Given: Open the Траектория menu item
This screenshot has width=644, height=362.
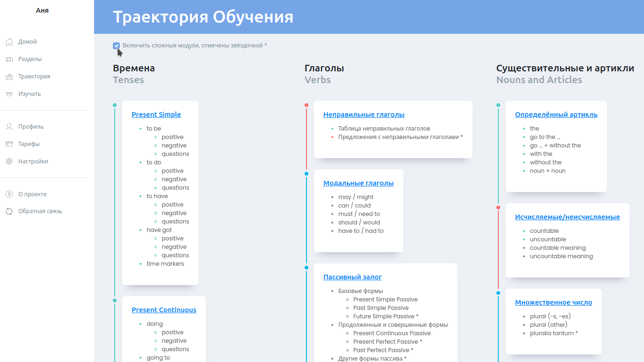Looking at the screenshot, I should (34, 77).
